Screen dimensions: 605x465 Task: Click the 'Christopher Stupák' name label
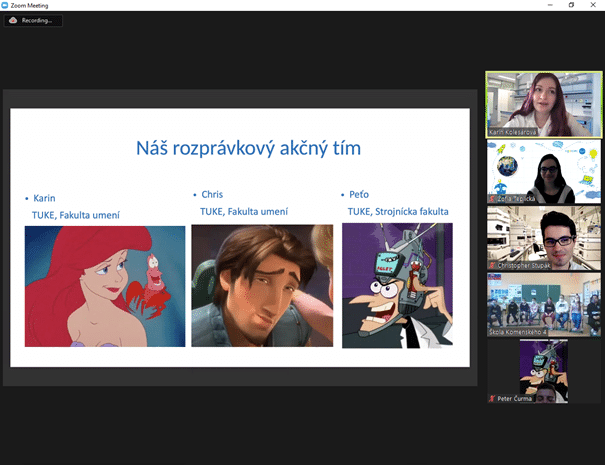[524, 265]
